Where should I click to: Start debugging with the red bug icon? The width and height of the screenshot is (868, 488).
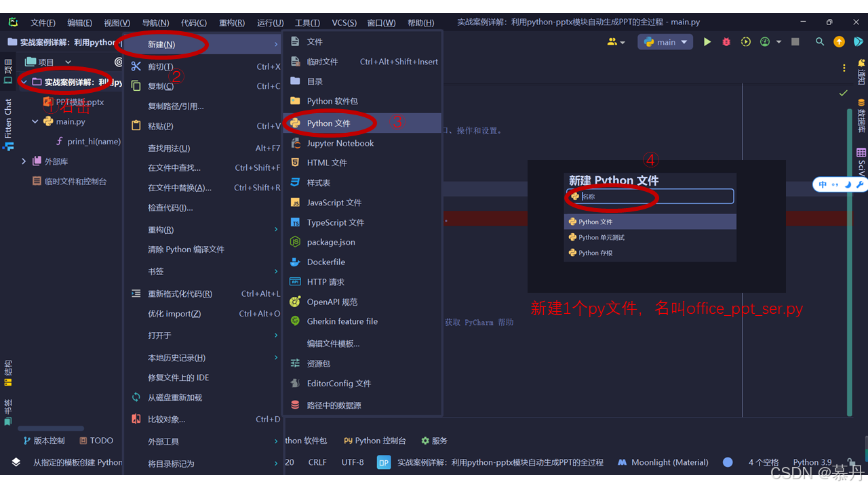(726, 42)
